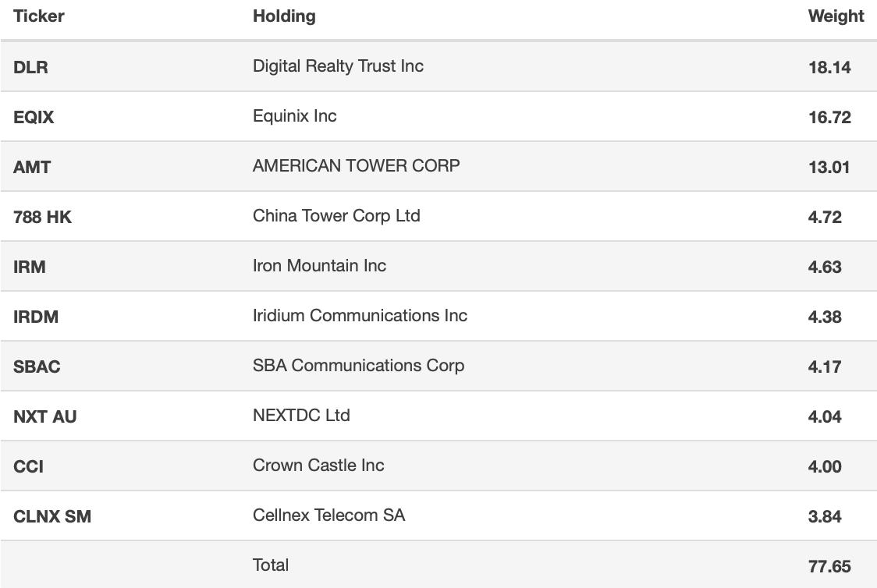Screen dimensions: 877x588
Task: Click the IRDM ticker symbol
Action: click(x=36, y=317)
